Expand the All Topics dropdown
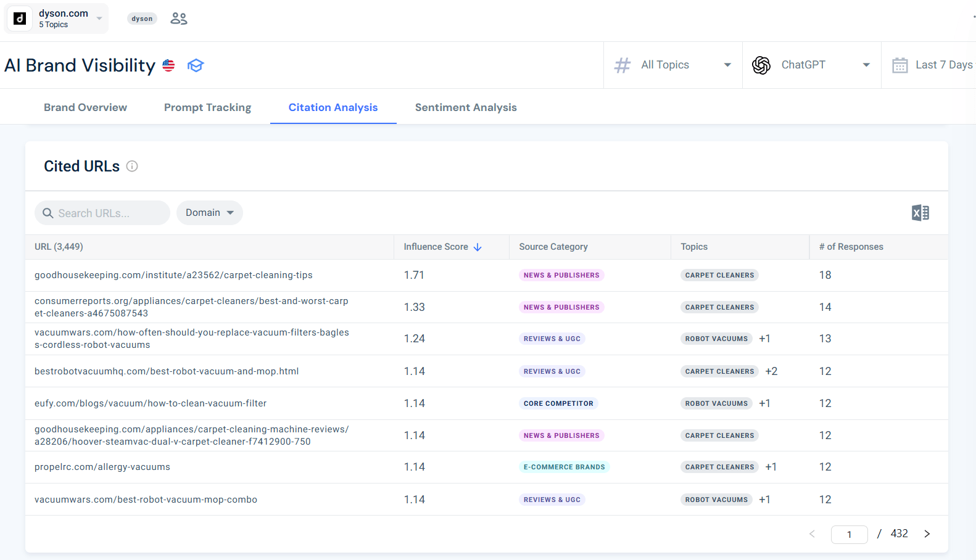The image size is (976, 560). 673,65
